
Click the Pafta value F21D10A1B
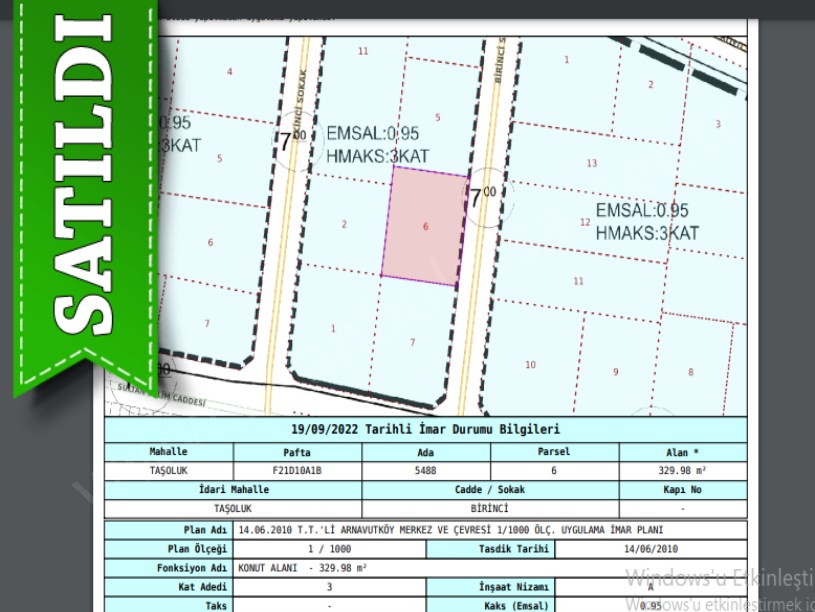(x=297, y=470)
